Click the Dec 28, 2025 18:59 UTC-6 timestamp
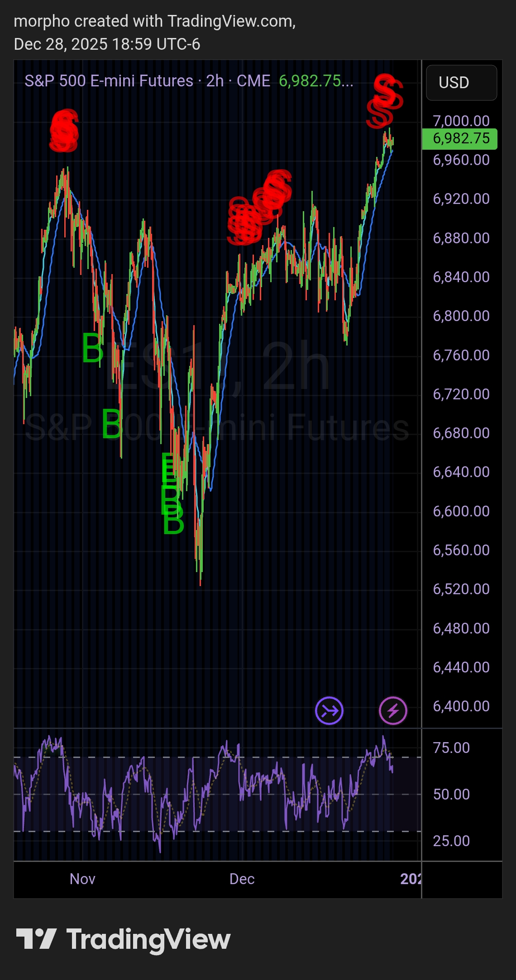The image size is (516, 980). point(107,44)
